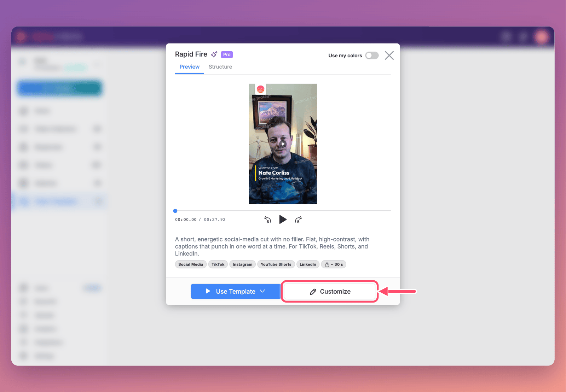Screen dimensions: 566x392
Task: Close the Rapid Fire template dialog
Action: pos(389,55)
